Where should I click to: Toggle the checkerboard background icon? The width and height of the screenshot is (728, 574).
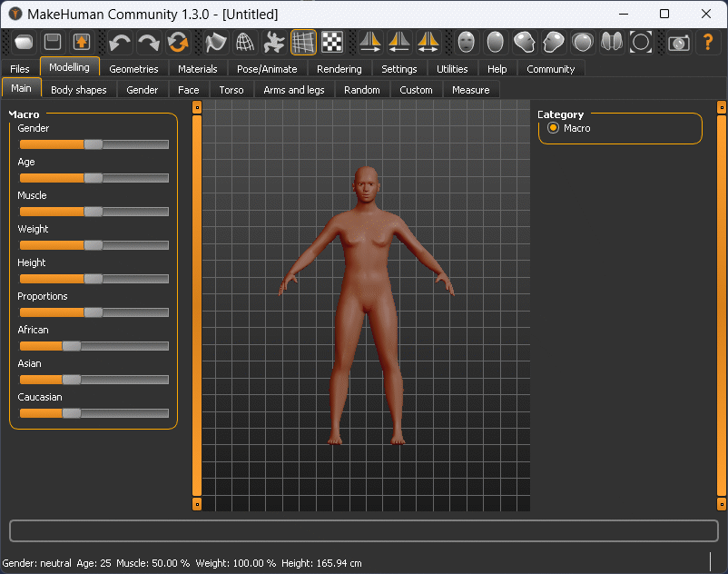point(332,43)
